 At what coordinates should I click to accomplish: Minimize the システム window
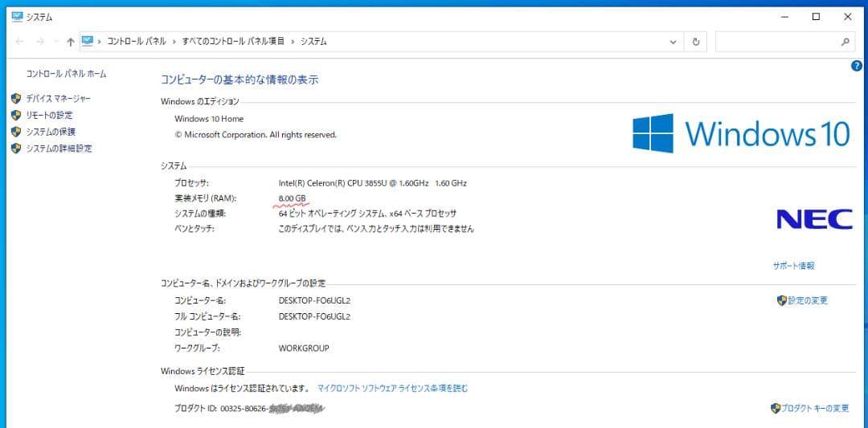tap(784, 17)
